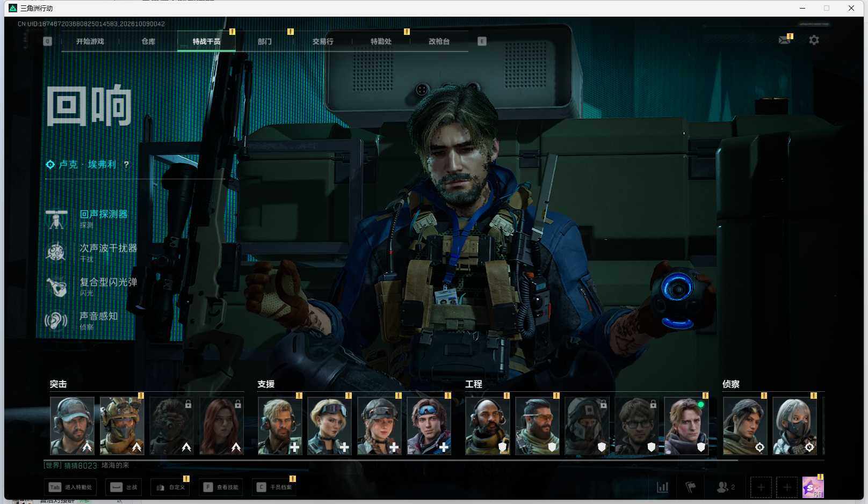Add teammate in first empty squad slot
This screenshot has width=868, height=504.
761,487
